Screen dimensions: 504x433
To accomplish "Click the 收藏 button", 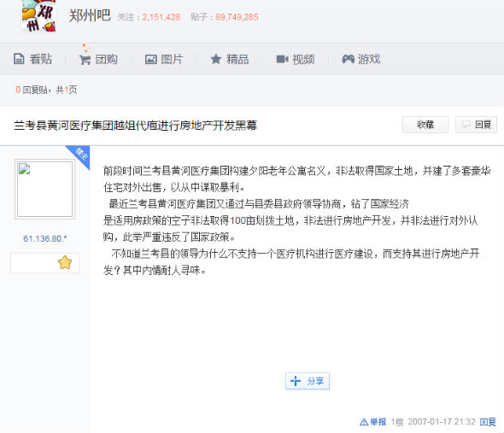I will coord(425,125).
